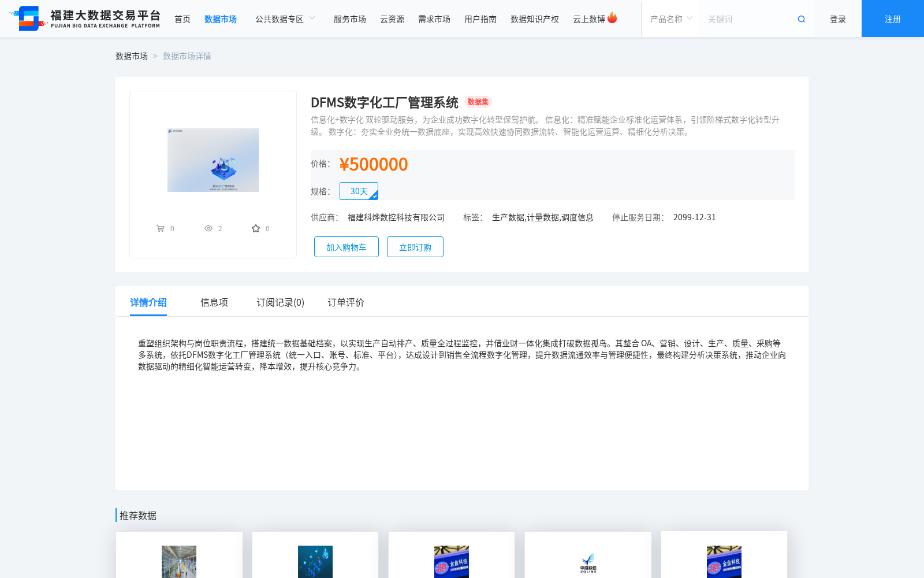
Task: Click the 数据市场详情 breadcrumb text
Action: point(187,56)
